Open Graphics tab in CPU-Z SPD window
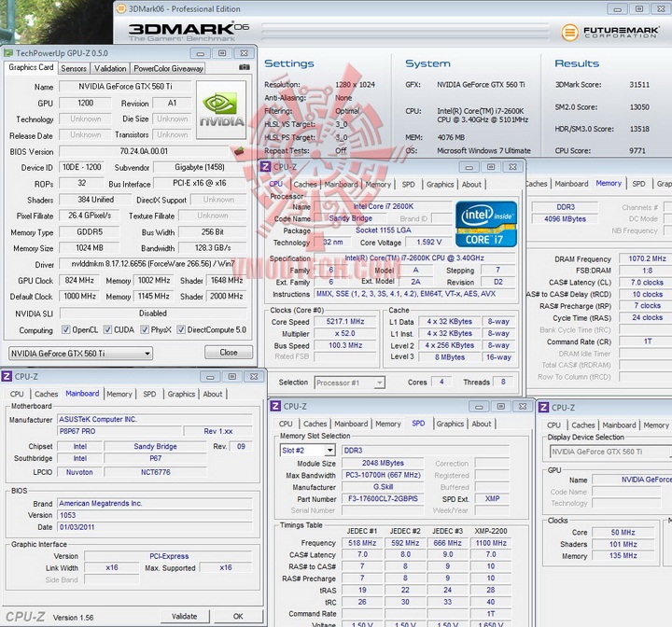The image size is (672, 627). point(450,424)
